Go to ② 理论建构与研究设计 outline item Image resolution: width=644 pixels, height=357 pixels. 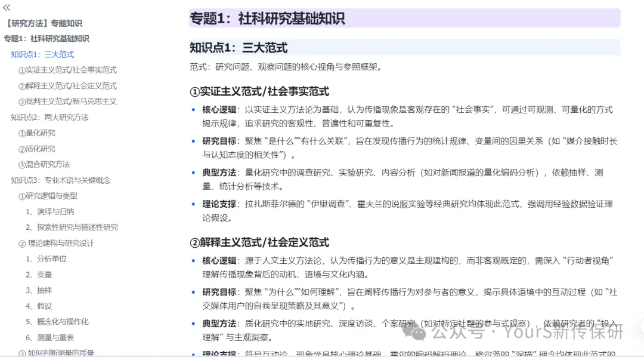point(56,243)
